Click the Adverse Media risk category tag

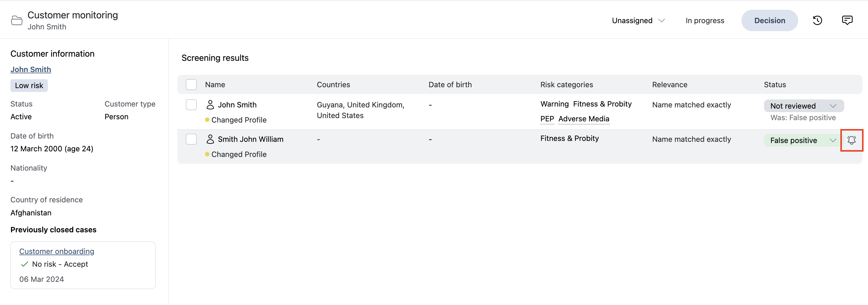[x=583, y=119]
